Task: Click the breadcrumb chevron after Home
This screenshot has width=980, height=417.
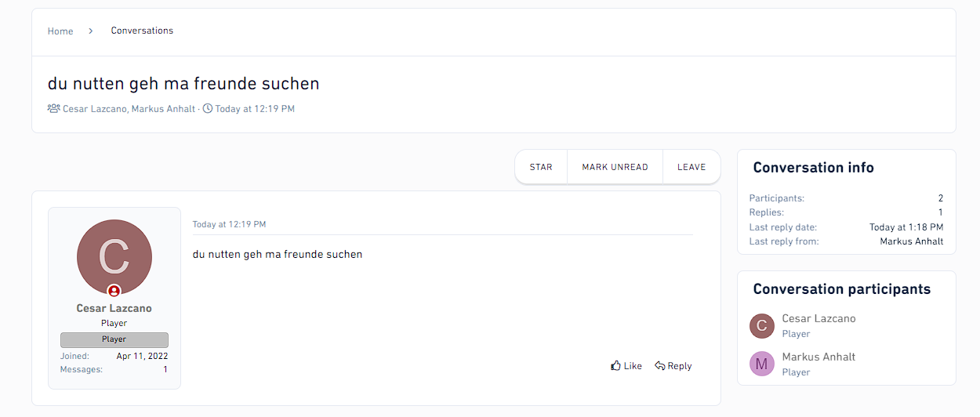Action: [x=91, y=31]
